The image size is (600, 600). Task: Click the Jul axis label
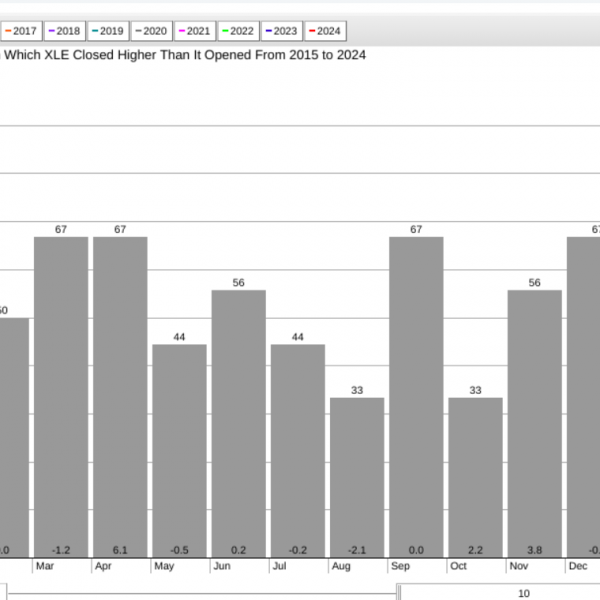pos(279,566)
